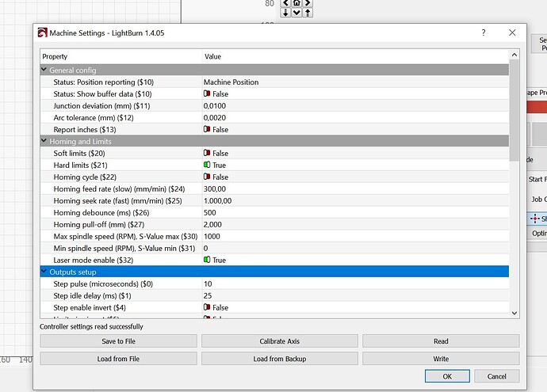547x392 pixels.
Task: Select the Junction deviation (mm) ($11) row
Action: point(274,105)
